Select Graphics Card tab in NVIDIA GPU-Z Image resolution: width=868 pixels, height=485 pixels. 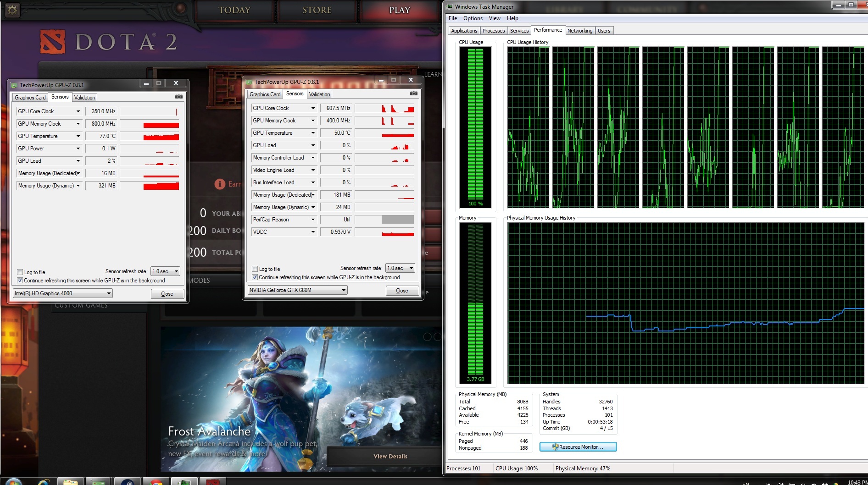(265, 94)
